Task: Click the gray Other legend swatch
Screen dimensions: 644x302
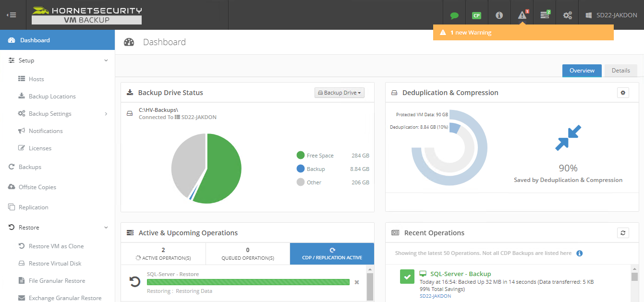Action: click(x=301, y=182)
